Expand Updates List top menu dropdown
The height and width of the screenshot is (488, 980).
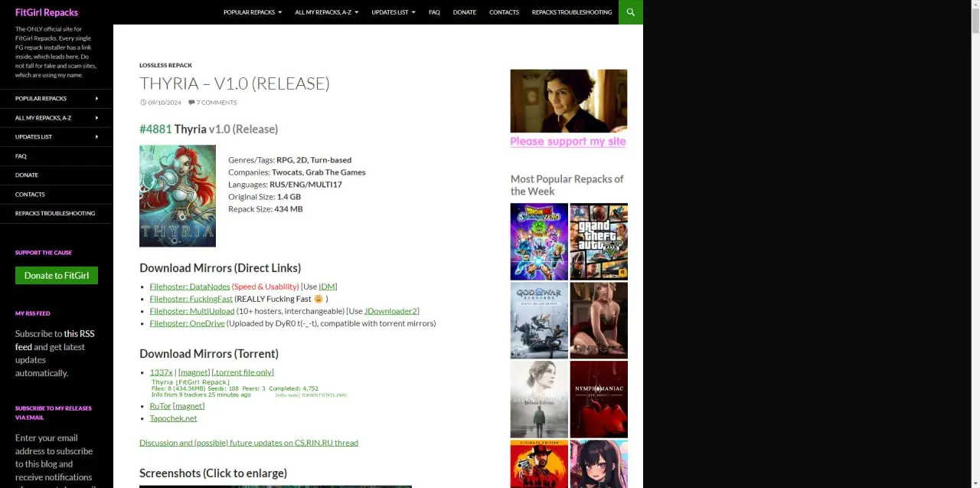click(394, 12)
